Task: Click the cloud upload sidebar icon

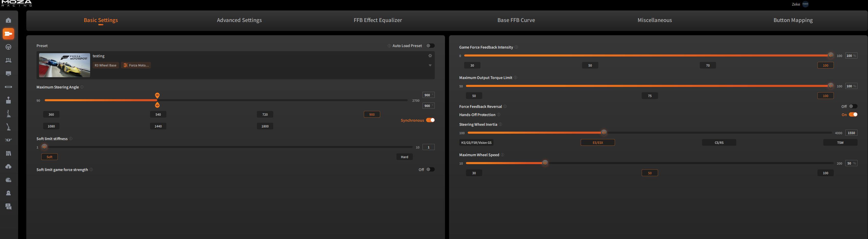Action: 8,166
